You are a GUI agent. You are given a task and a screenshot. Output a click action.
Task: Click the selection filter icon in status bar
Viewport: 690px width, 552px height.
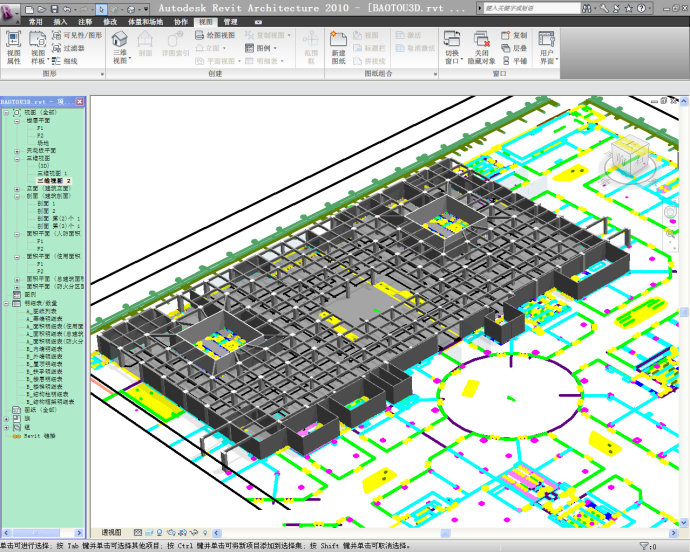643,546
